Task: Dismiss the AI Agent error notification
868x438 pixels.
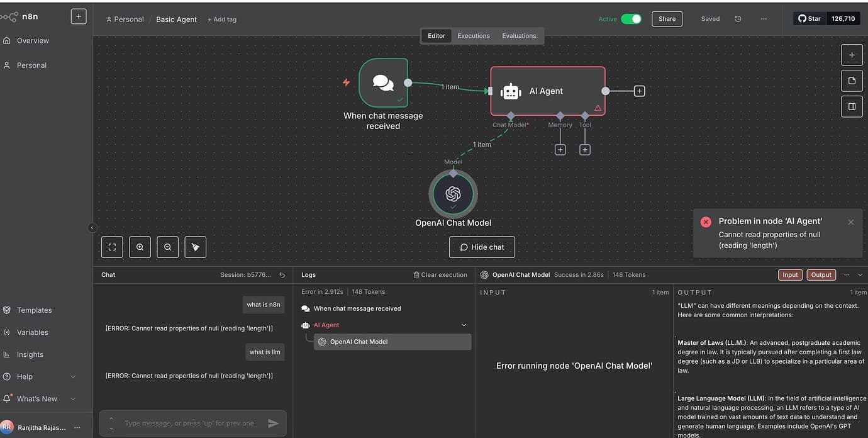Action: (850, 222)
